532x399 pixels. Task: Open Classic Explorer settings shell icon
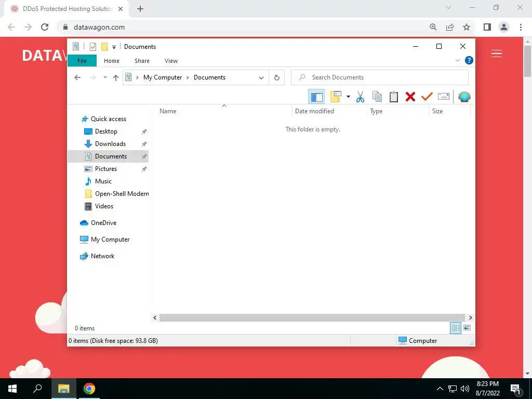click(x=464, y=97)
